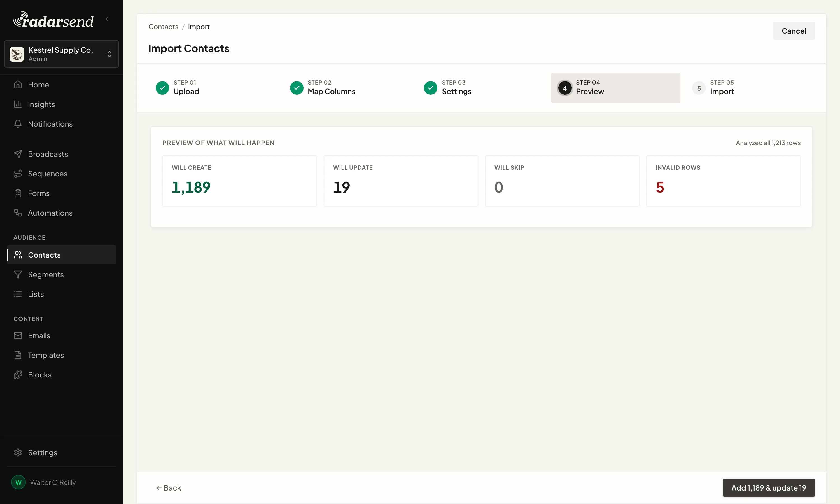Viewport: 840px width, 504px height.
Task: Open the Kestrel Supply Co. workspace switcher
Action: tap(61, 54)
